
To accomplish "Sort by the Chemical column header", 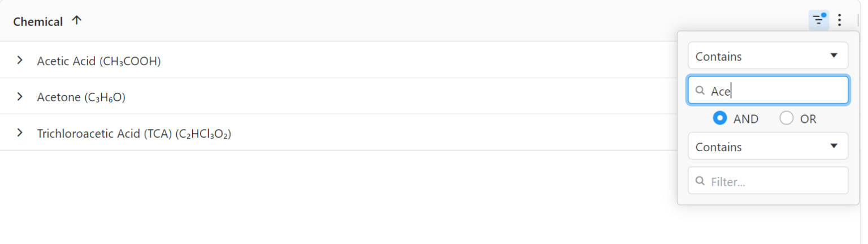I will [x=38, y=22].
